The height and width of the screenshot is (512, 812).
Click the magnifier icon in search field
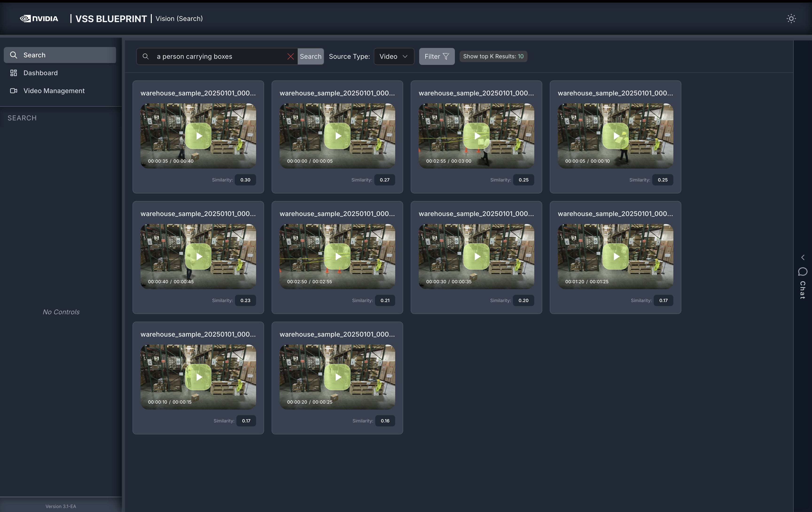[146, 56]
